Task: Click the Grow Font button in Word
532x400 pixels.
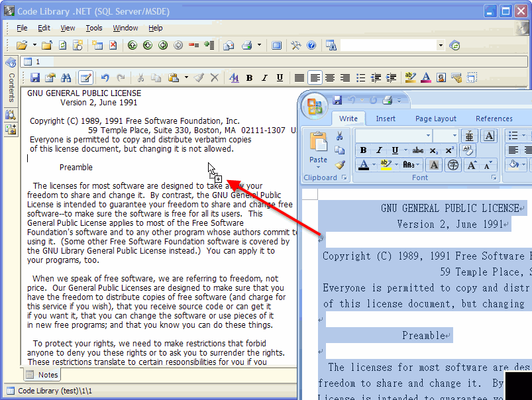Action: (x=472, y=165)
